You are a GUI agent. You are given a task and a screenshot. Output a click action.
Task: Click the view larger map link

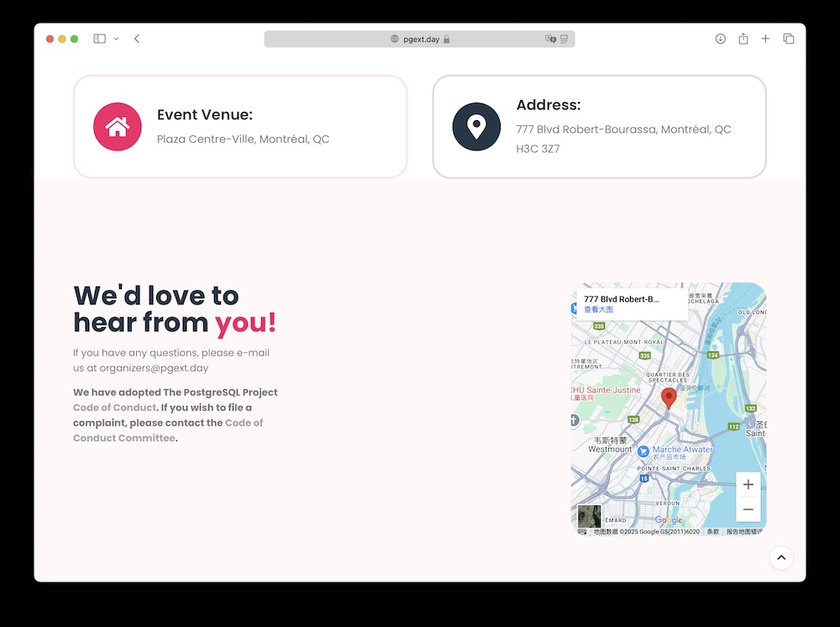(599, 309)
